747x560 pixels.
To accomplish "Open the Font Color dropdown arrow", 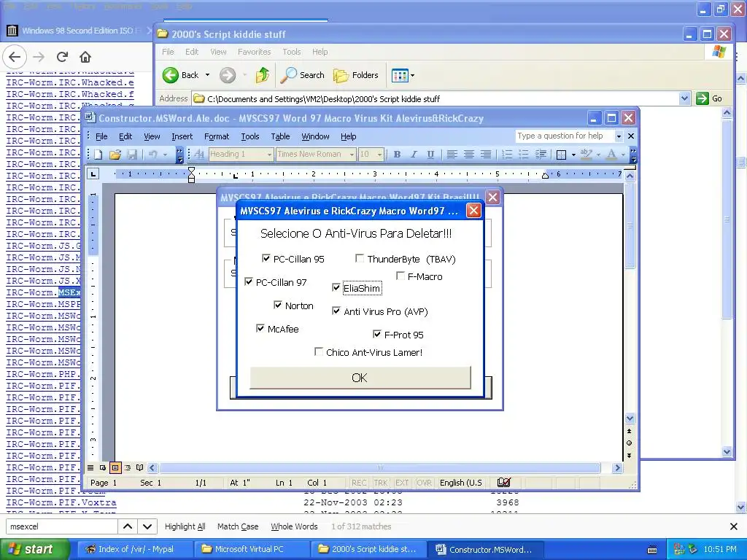I will tap(623, 155).
